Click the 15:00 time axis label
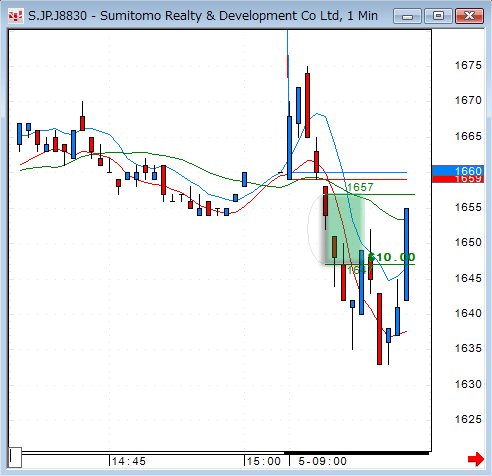 (x=264, y=461)
